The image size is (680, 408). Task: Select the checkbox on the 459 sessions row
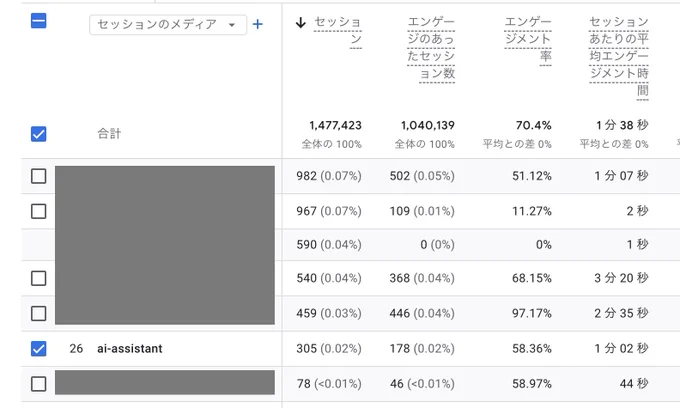(x=39, y=313)
